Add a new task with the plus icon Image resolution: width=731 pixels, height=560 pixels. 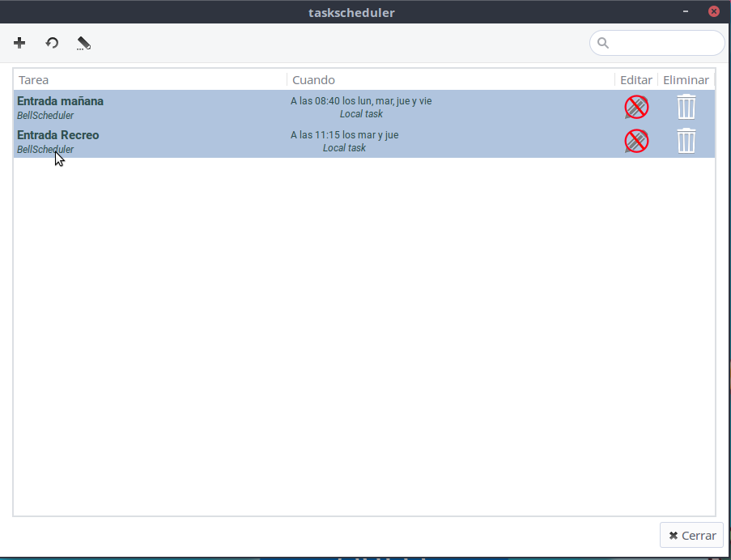pyautogui.click(x=19, y=43)
